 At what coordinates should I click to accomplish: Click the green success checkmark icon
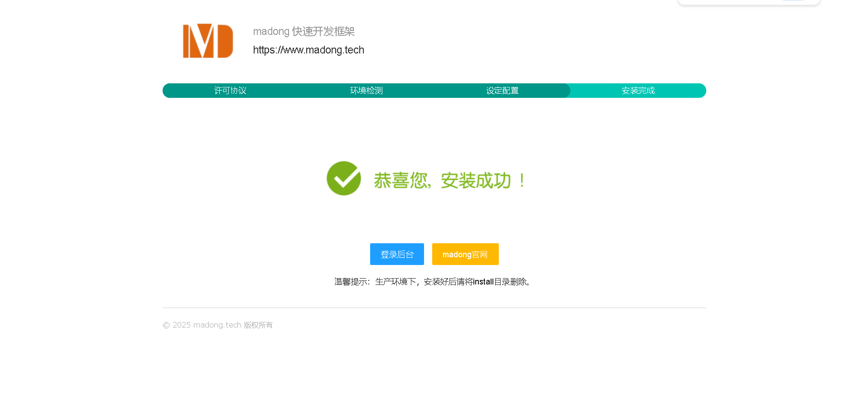344,178
